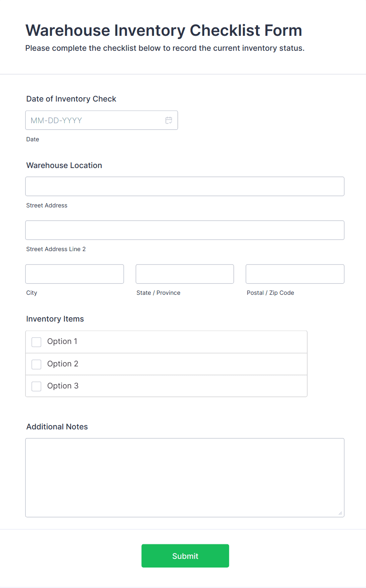Click the 'Inventory Items' section label
The image size is (366, 588).
click(x=55, y=319)
